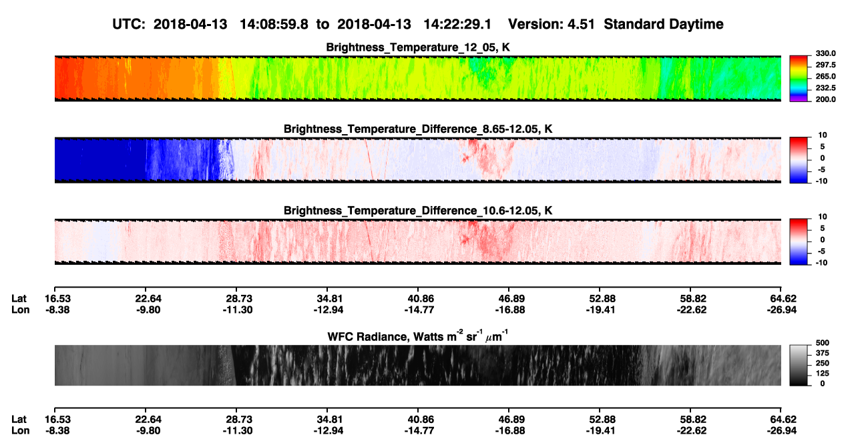This screenshot has width=868, height=445.
Task: Select the rainbow colorbar for 12.05 brightness temperature
Action: 799,78
